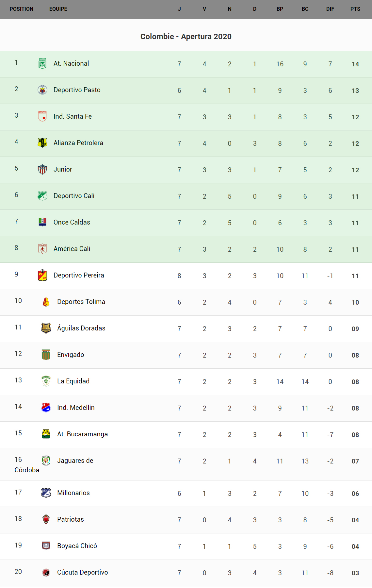Click the Deportivo Pasto team logo

point(42,90)
